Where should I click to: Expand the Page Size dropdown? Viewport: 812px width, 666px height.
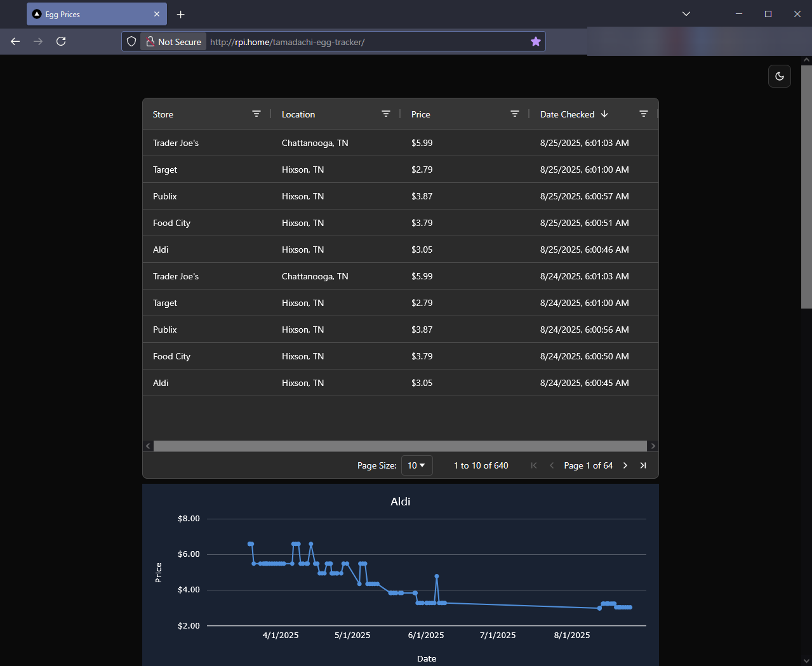click(416, 465)
